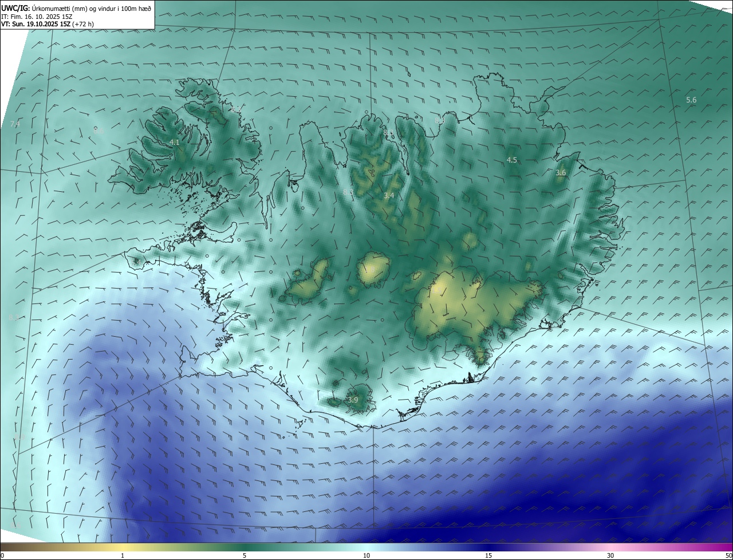Select the 4.1 value over the Westfjords
733x560 pixels.
click(175, 142)
